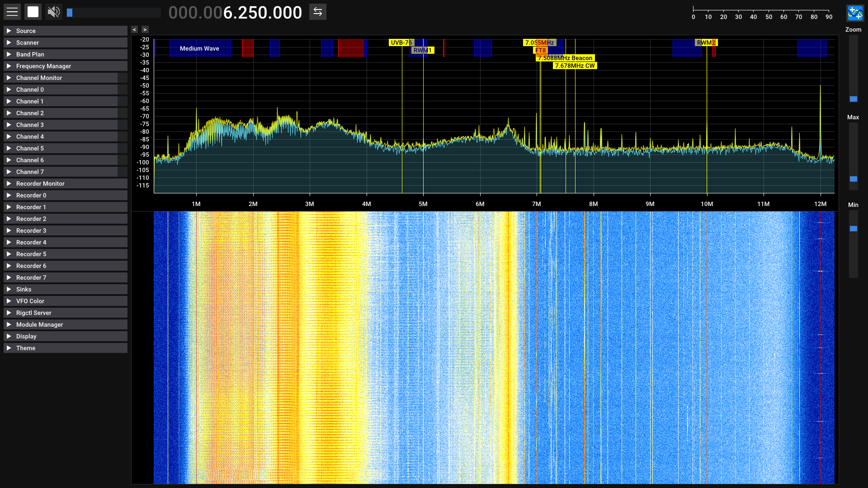868x488 pixels.
Task: Enable the Channel Monitor checkbox
Action: [x=123, y=78]
